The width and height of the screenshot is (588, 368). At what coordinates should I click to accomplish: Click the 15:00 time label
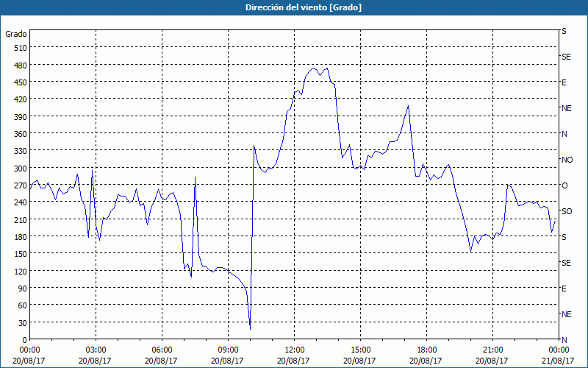[x=360, y=350]
